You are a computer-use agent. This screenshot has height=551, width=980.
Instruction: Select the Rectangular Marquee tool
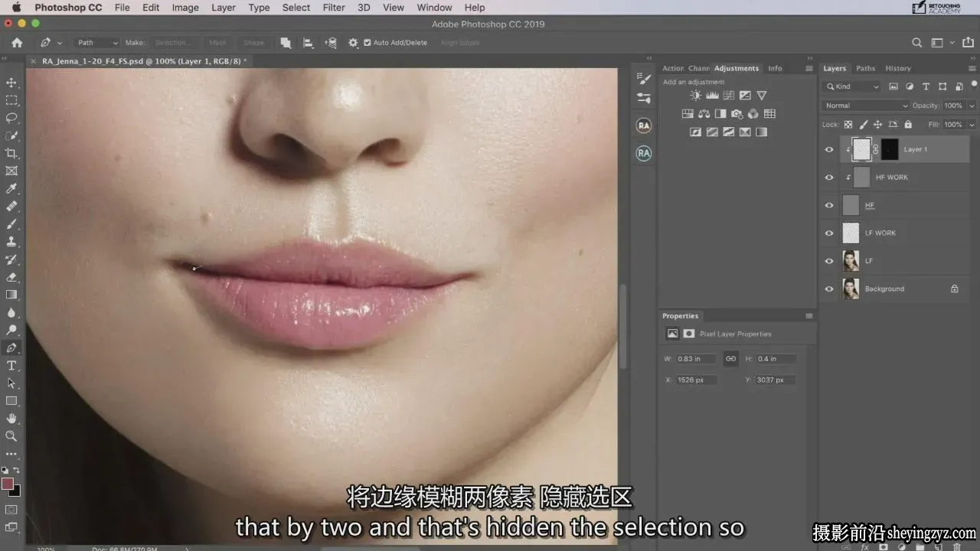(11, 100)
